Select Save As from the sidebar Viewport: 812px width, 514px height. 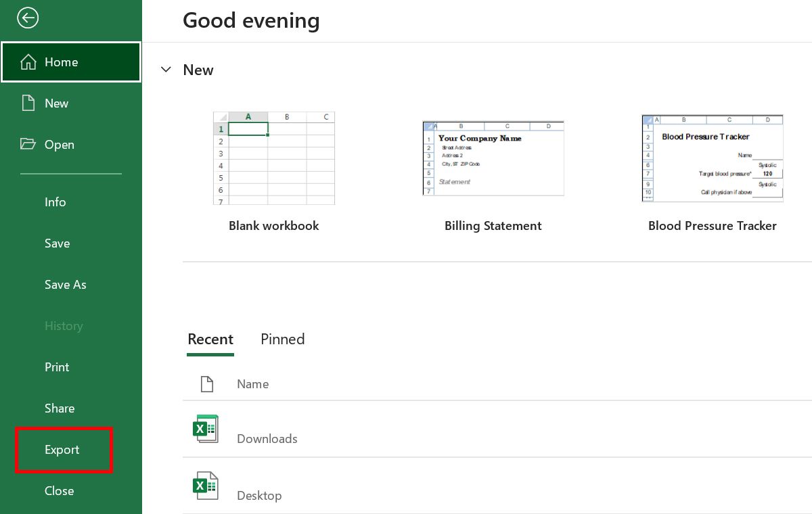[x=65, y=284]
